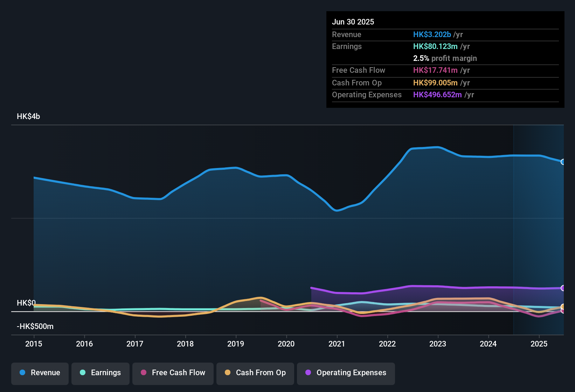
Task: Click the HK$80.123m Earnings value
Action: [435, 46]
